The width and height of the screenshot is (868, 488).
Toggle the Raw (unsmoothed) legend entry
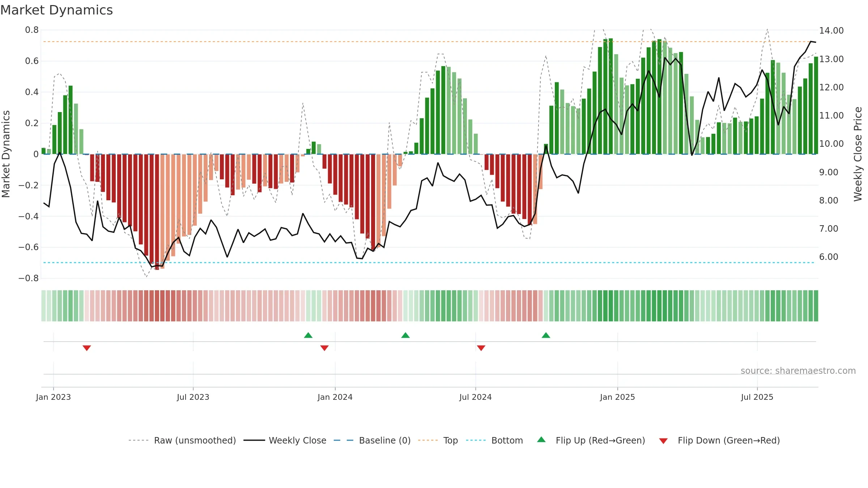click(x=182, y=440)
